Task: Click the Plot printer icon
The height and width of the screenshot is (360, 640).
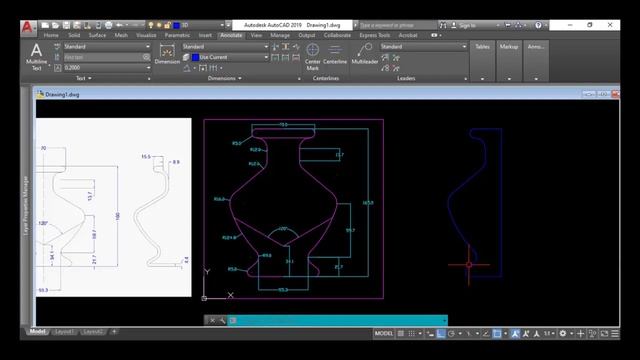Action: pos(109,25)
